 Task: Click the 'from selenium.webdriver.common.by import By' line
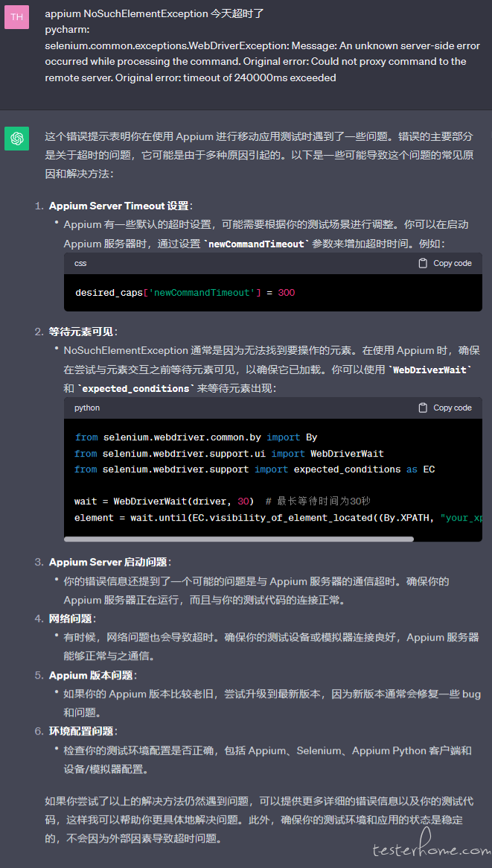coord(197,437)
